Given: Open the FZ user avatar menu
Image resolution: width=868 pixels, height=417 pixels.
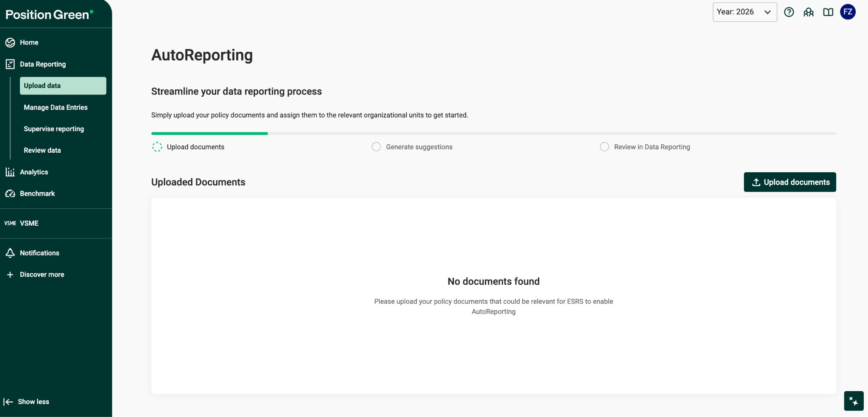Looking at the screenshot, I should tap(848, 12).
